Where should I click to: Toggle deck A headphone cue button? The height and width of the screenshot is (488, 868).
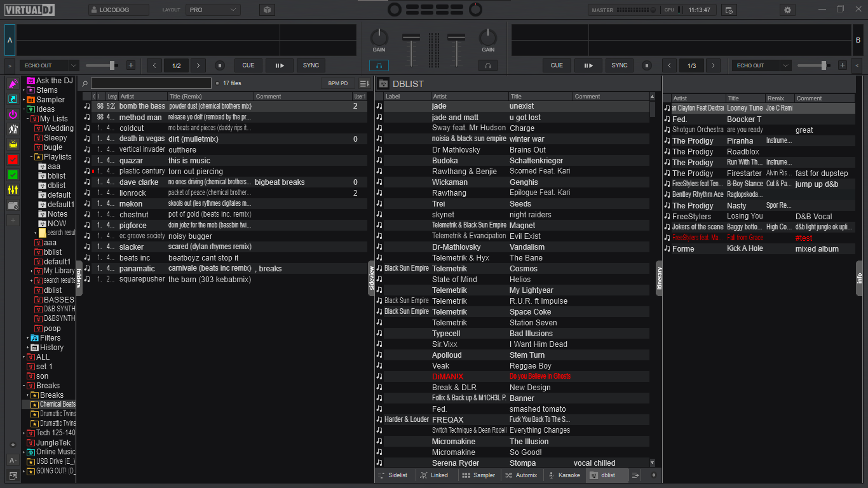point(379,65)
